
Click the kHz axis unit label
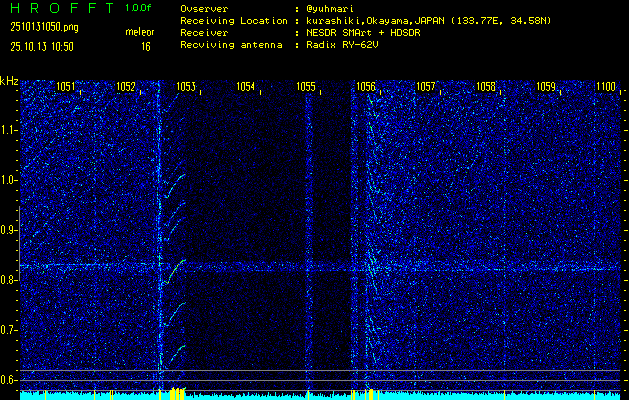pos(9,81)
